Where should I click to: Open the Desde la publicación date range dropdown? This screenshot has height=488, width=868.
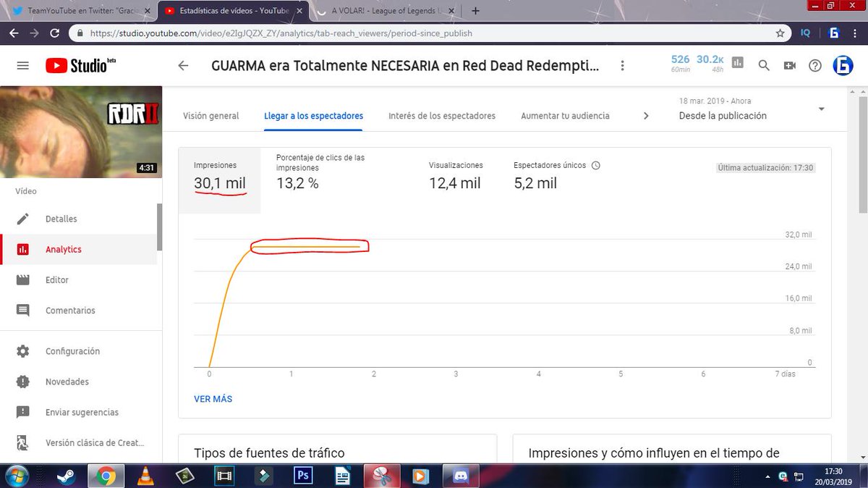752,110
